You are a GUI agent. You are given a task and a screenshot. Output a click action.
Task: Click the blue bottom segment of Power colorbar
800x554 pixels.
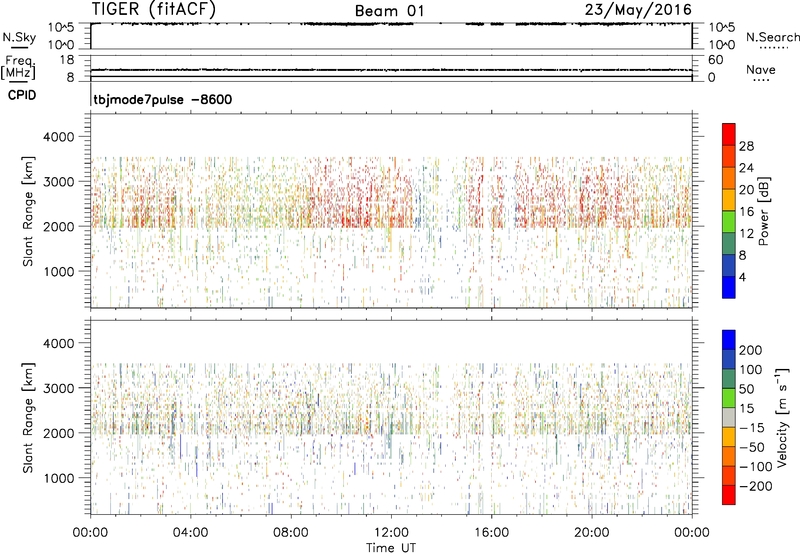tap(729, 287)
